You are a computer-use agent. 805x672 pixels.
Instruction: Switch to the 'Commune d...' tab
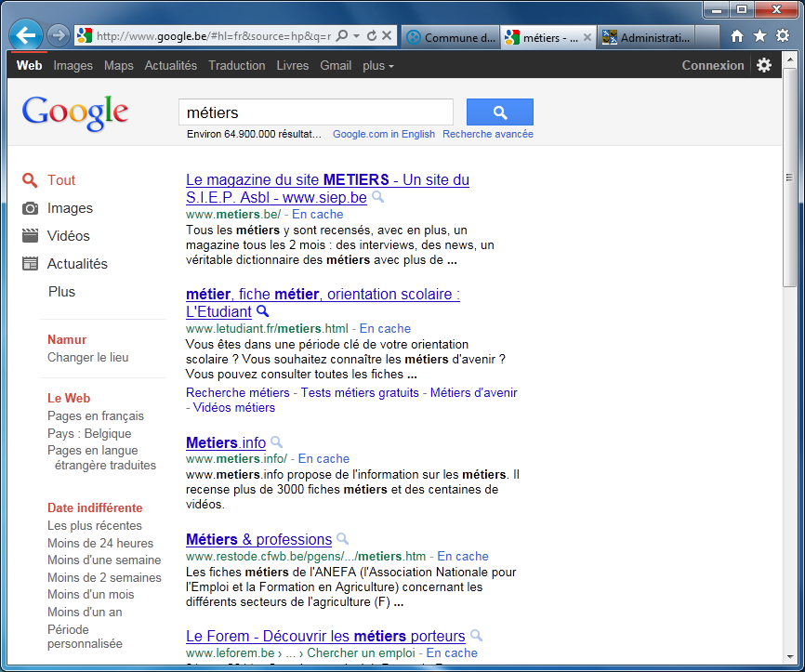pyautogui.click(x=451, y=37)
